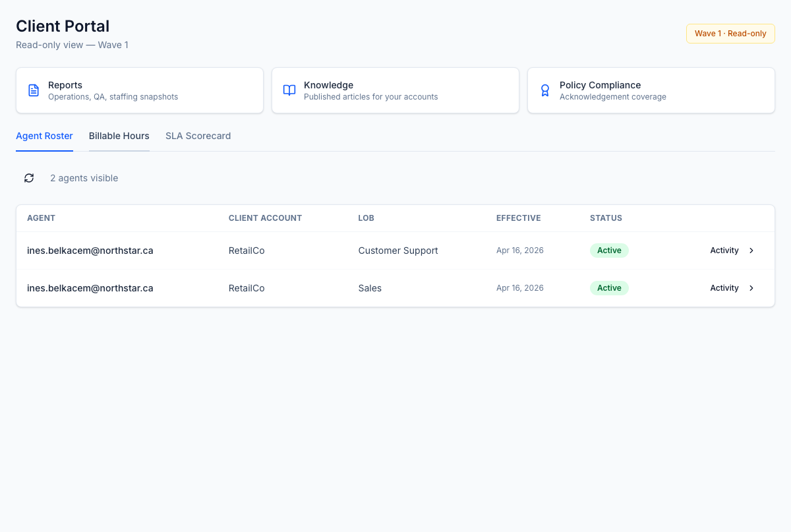791x532 pixels.
Task: Expand chevron in Sales row
Action: 751,288
